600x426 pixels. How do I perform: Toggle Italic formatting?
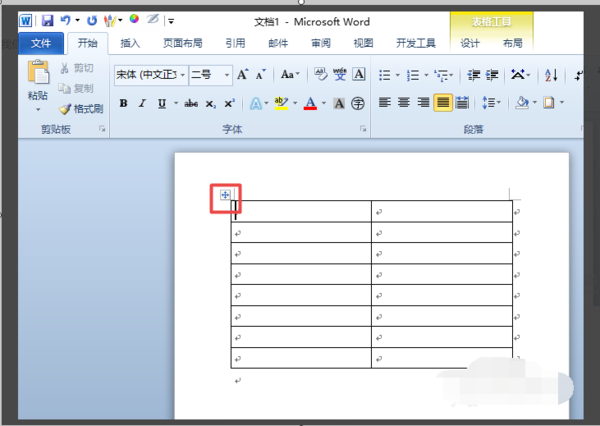pos(142,103)
